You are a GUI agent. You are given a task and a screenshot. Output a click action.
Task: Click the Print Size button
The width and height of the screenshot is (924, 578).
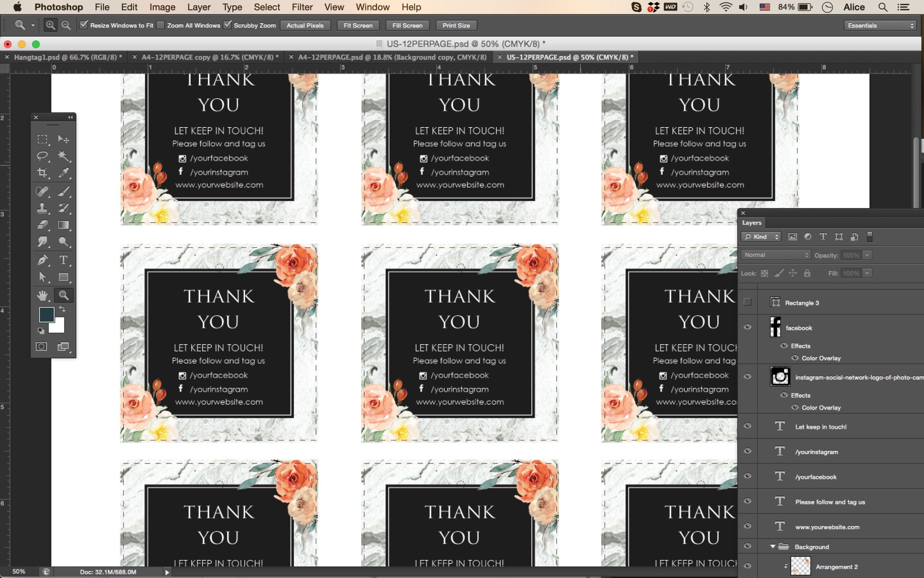tap(456, 25)
